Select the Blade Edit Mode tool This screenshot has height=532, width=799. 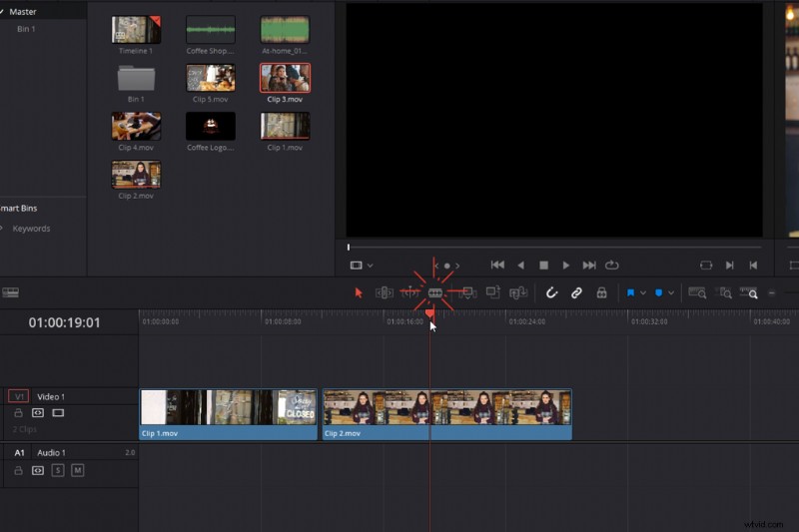[435, 292]
